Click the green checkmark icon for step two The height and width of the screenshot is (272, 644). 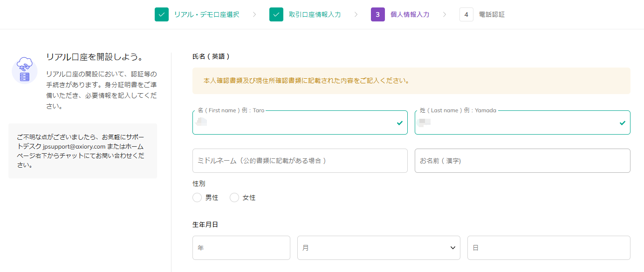pos(276,14)
